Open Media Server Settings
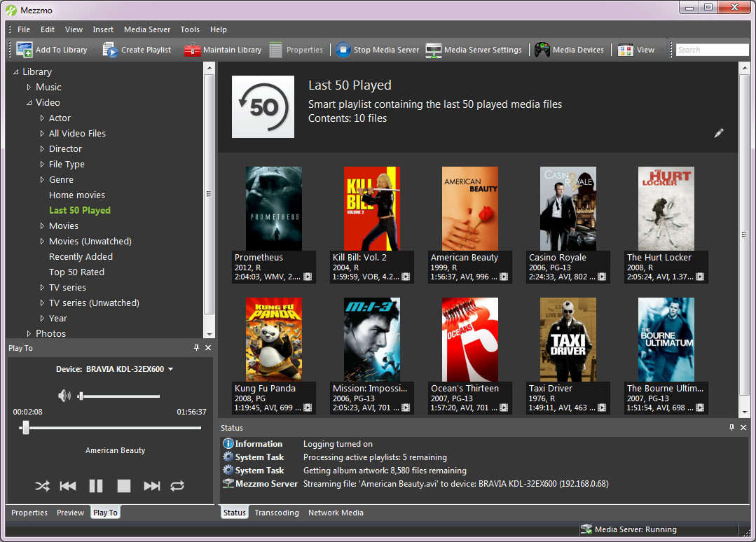This screenshot has height=542, width=756. tap(434, 50)
